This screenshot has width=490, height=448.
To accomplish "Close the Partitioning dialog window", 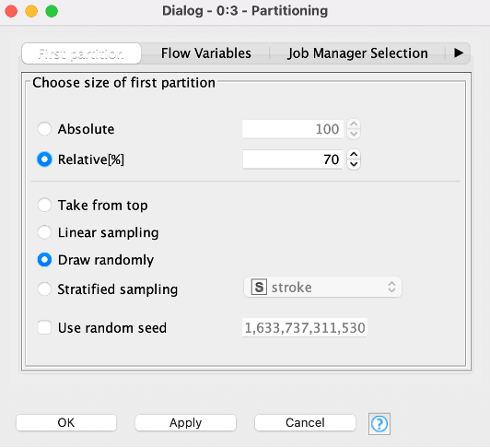I will 11,11.
